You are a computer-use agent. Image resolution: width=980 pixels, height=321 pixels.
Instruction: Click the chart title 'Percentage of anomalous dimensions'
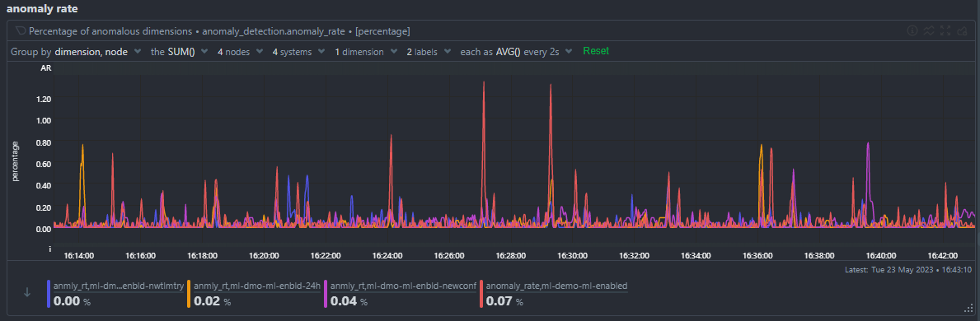tap(110, 30)
